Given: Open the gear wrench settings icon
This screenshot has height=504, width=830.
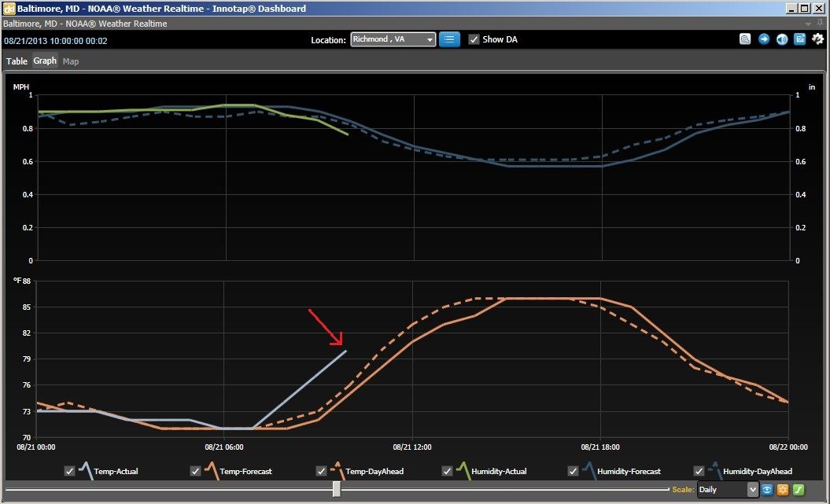Looking at the screenshot, I should [818, 39].
